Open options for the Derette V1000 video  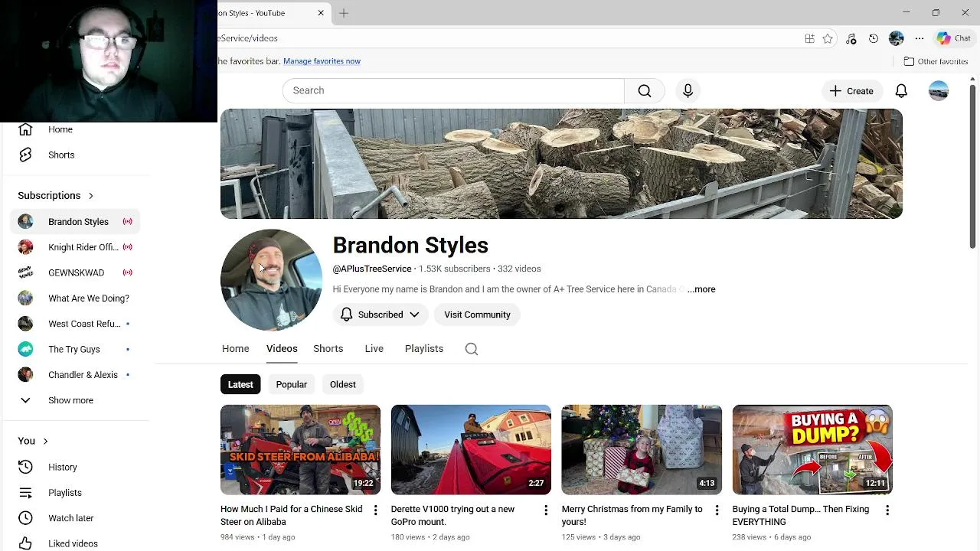pyautogui.click(x=546, y=510)
